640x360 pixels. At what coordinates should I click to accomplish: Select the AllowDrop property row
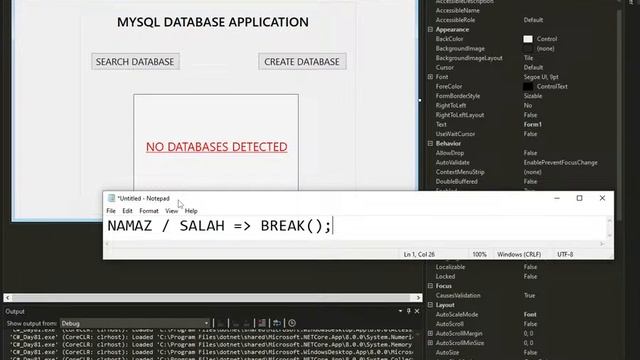click(522, 153)
